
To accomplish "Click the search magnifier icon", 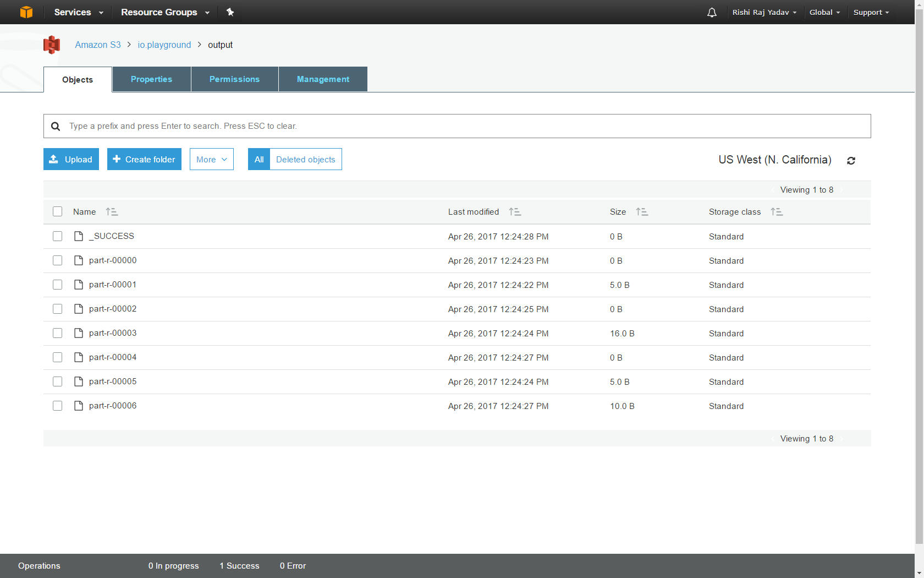I will click(56, 126).
